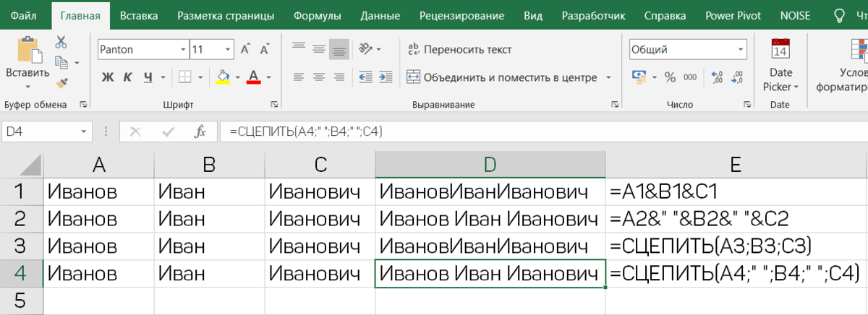Toggle bottom align button (highlighted)
Screen dimensions: 868x315
tap(339, 48)
